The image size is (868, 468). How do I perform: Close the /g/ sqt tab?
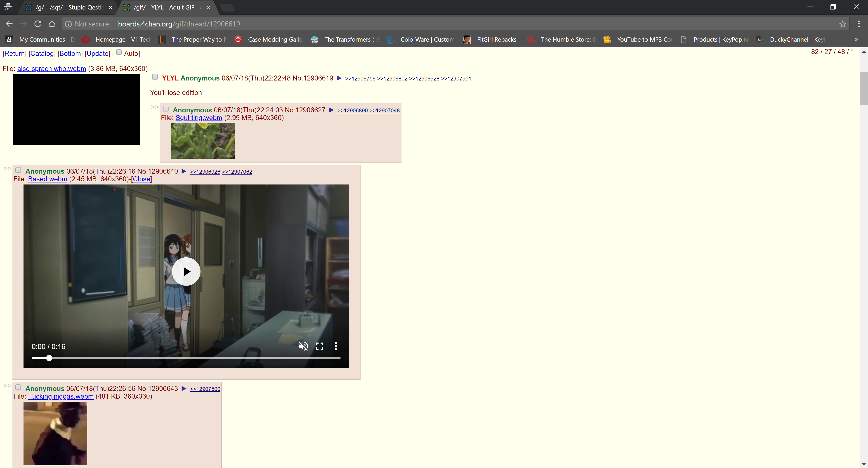pyautogui.click(x=110, y=7)
